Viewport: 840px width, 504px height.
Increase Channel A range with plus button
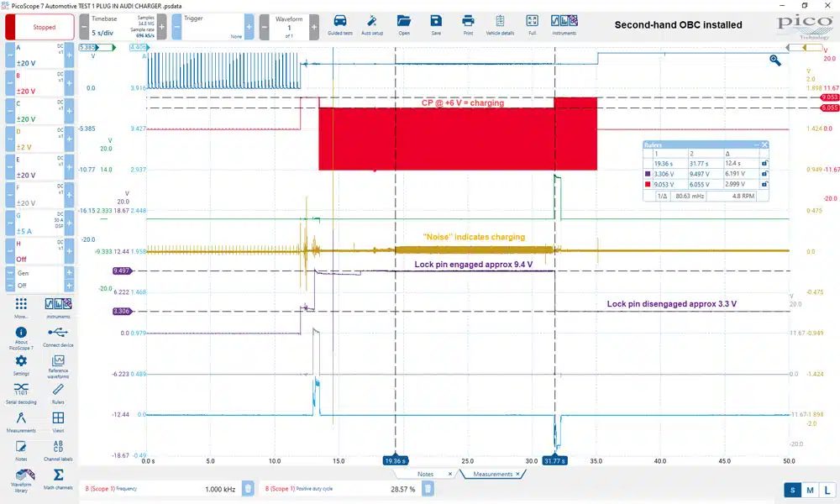click(x=69, y=55)
